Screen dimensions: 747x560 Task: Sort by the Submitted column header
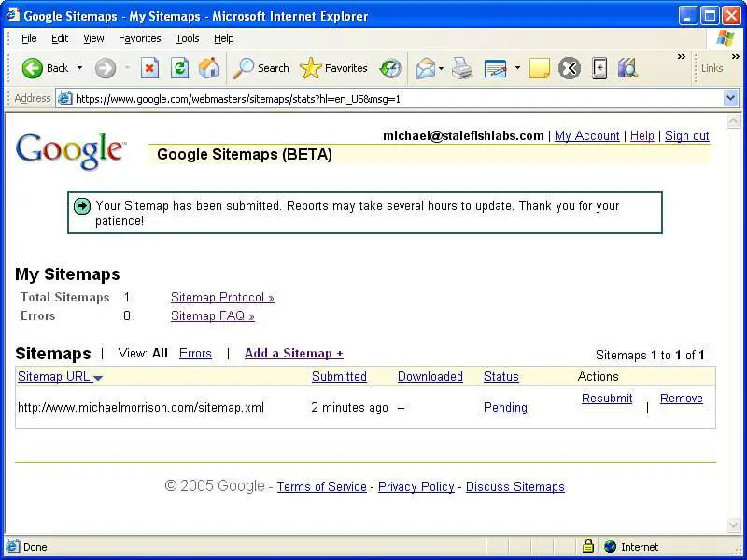pos(339,377)
